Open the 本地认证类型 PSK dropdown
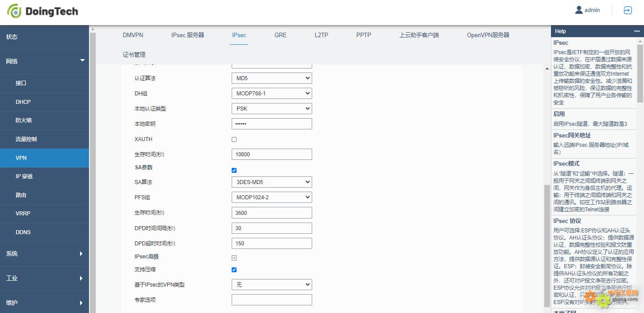Image resolution: width=644 pixels, height=313 pixels. pyautogui.click(x=272, y=109)
